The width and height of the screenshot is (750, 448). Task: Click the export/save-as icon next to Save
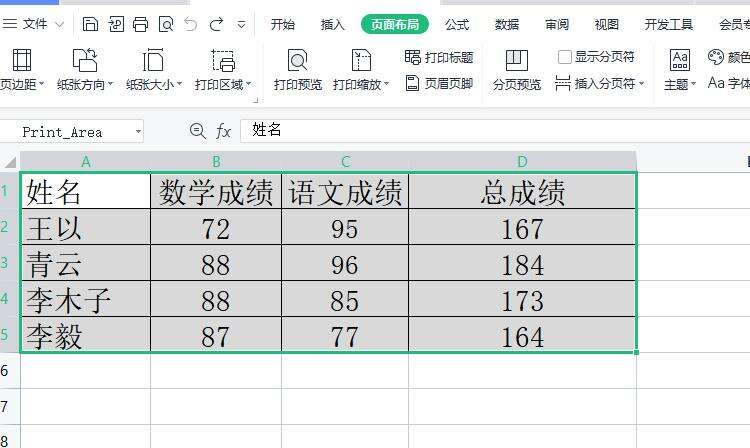click(116, 24)
